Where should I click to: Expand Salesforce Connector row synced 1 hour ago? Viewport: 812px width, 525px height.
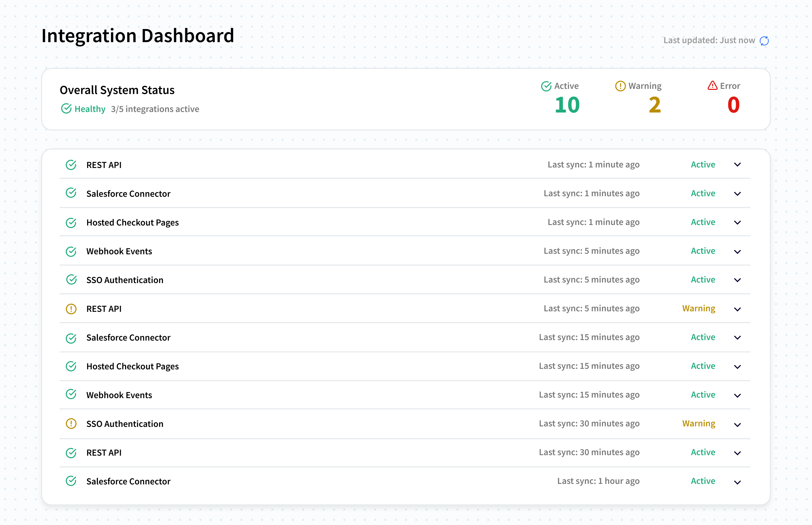pos(737,482)
